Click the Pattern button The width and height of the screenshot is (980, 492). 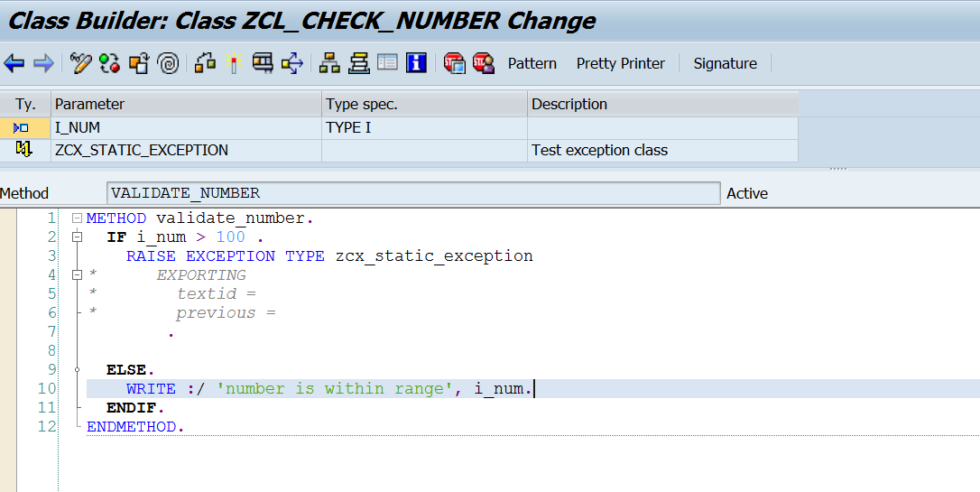[532, 63]
